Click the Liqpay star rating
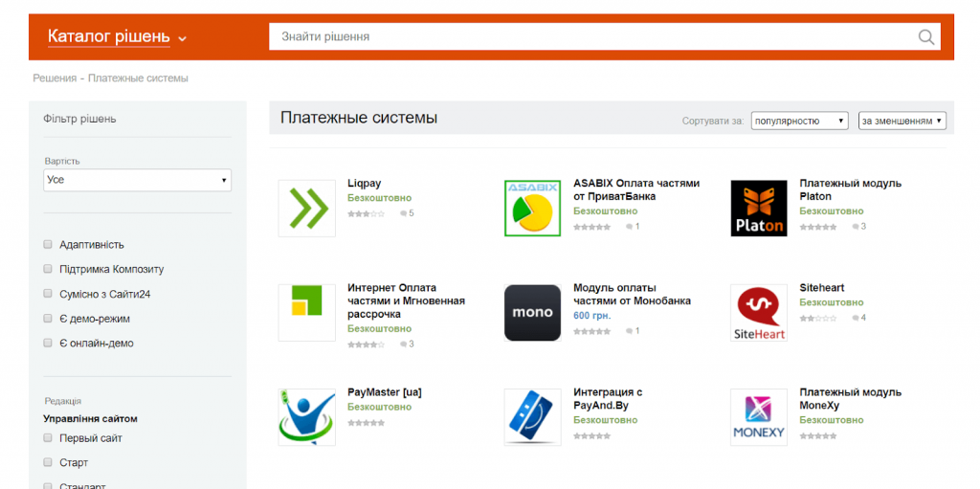 click(x=367, y=213)
